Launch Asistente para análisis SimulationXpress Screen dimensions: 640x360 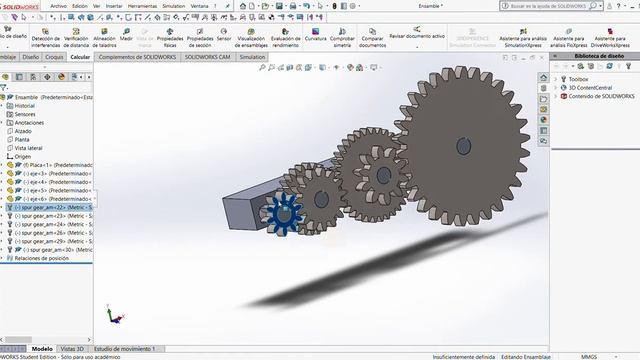pyautogui.click(x=523, y=38)
